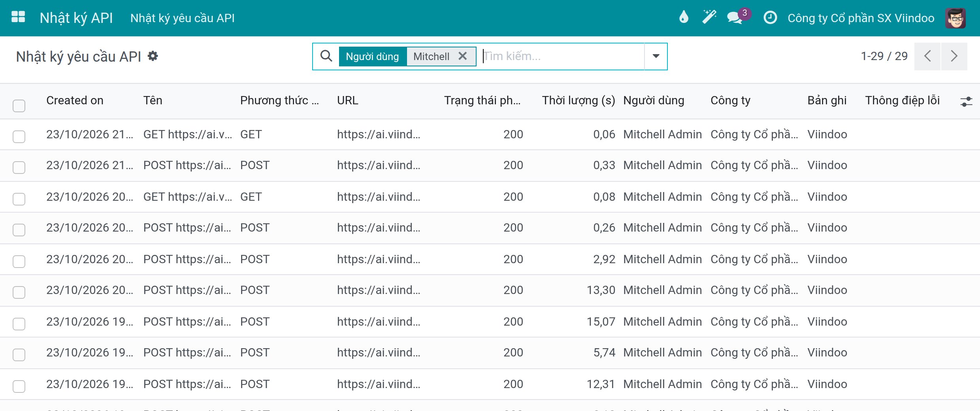Open the gear actions menu beside page title
The width and height of the screenshot is (980, 411).
pyautogui.click(x=153, y=56)
